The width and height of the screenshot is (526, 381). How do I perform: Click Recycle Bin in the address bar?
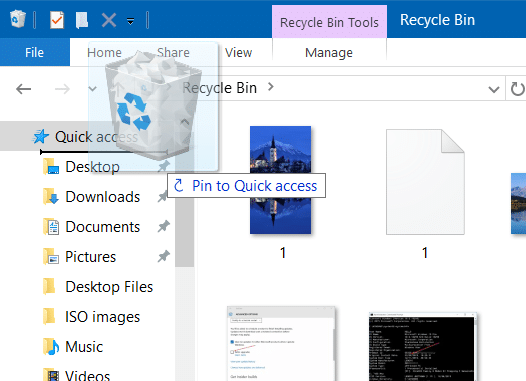point(220,88)
